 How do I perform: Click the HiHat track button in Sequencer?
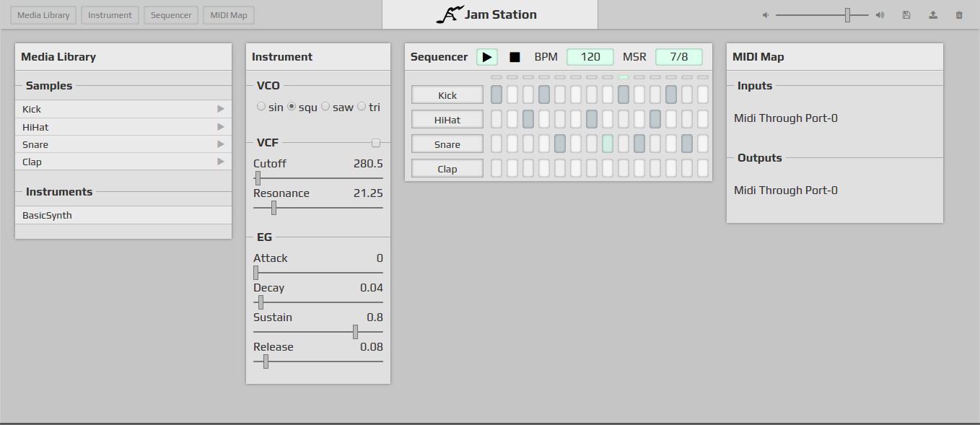click(x=447, y=120)
